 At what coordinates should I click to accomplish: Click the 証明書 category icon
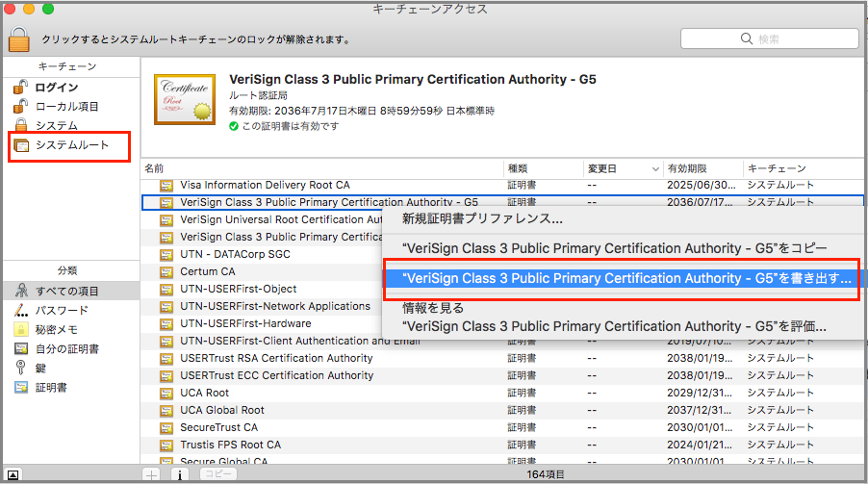tap(21, 387)
